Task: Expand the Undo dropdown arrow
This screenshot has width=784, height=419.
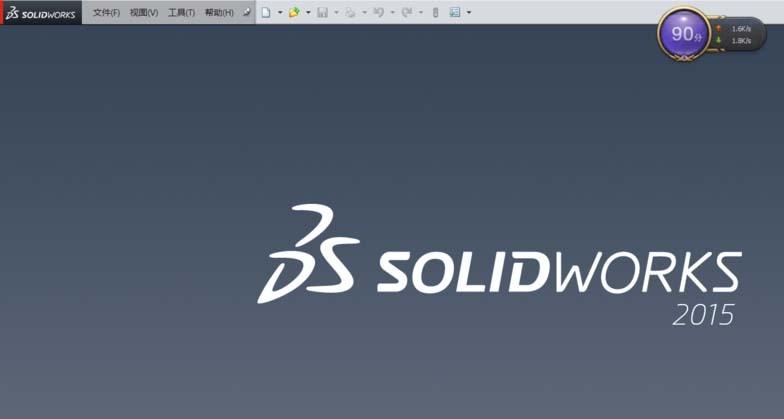Action: pos(392,12)
